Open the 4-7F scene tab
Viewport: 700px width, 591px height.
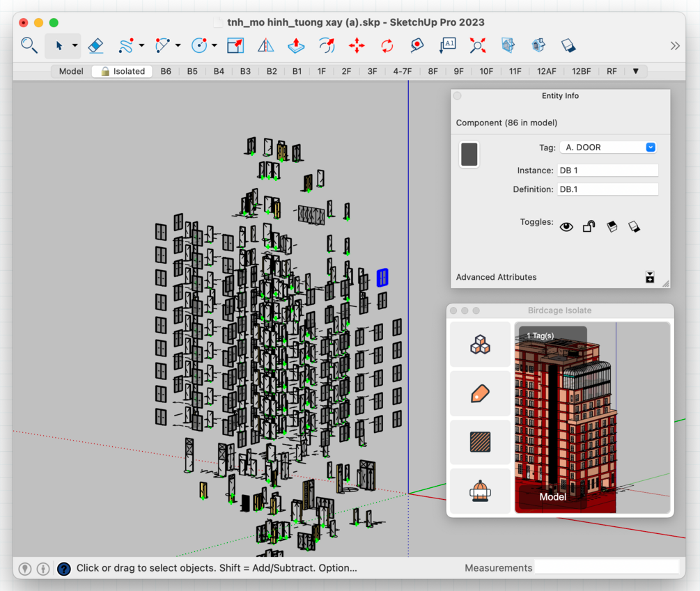402,71
